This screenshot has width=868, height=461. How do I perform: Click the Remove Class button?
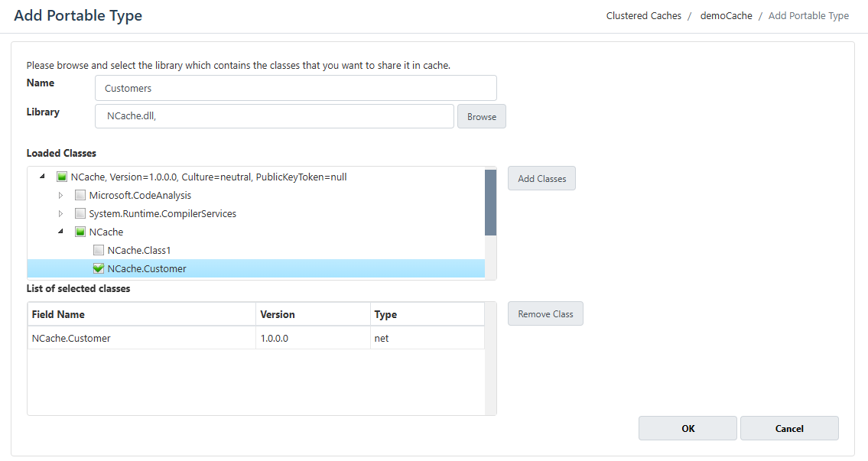tap(545, 313)
